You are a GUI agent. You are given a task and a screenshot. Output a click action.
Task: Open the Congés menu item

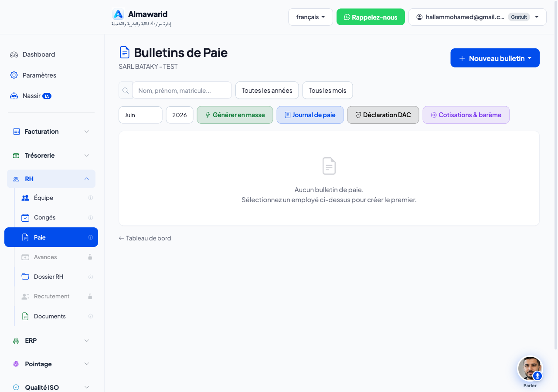[x=56, y=217]
